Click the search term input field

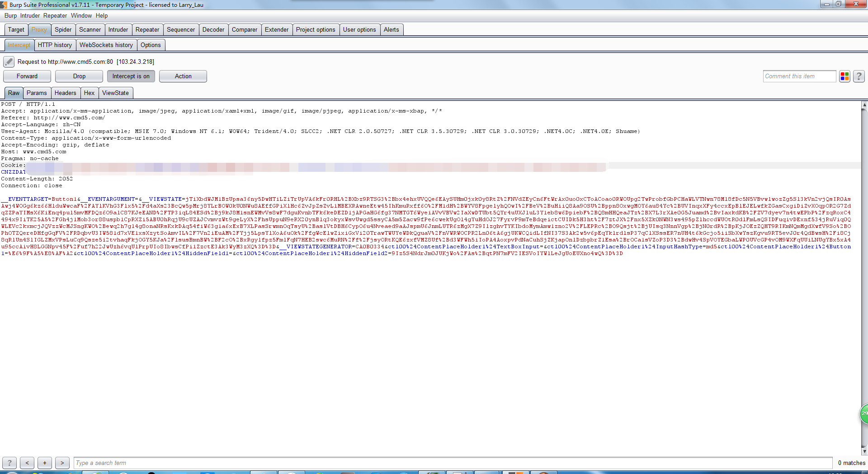453,463
